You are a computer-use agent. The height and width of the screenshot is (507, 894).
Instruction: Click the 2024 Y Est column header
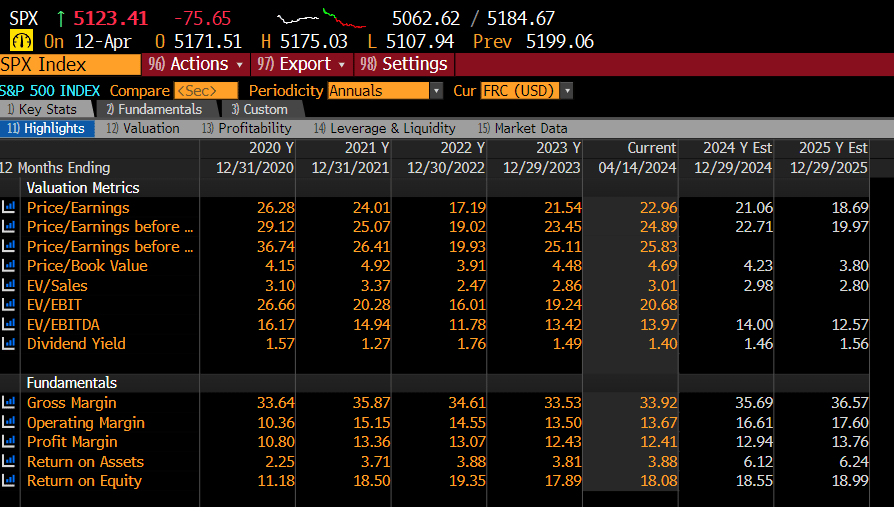(x=737, y=148)
